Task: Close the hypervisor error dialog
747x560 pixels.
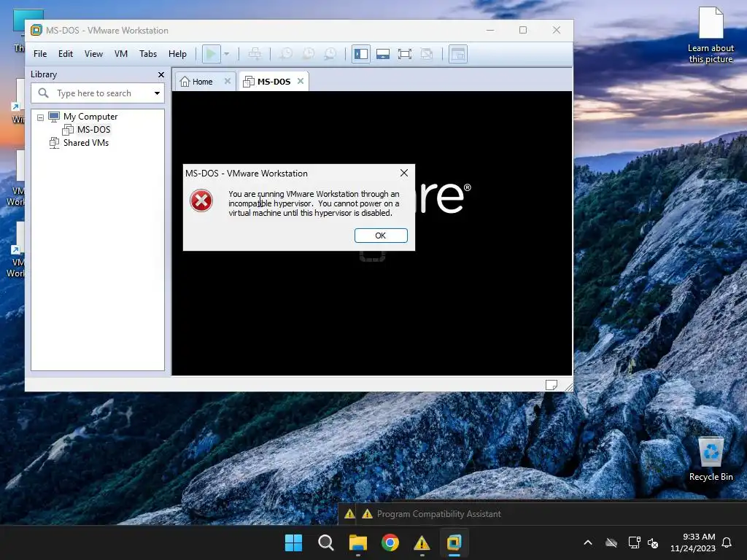Action: 404,173
